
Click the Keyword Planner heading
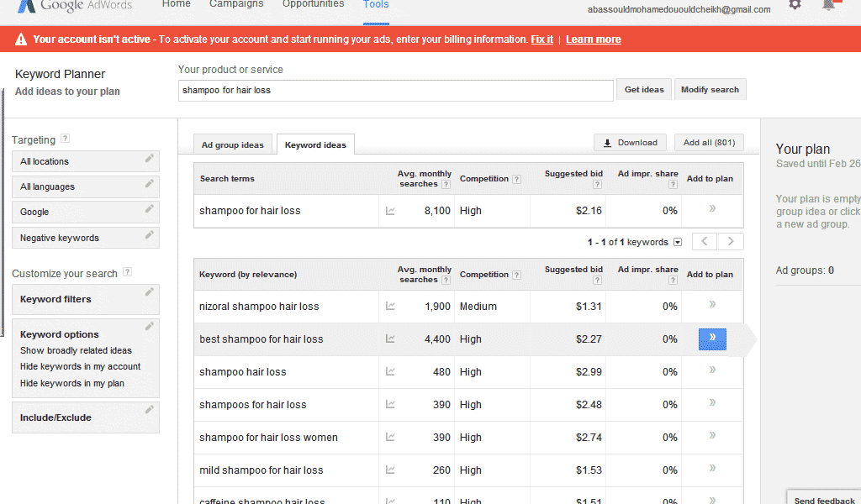[60, 74]
